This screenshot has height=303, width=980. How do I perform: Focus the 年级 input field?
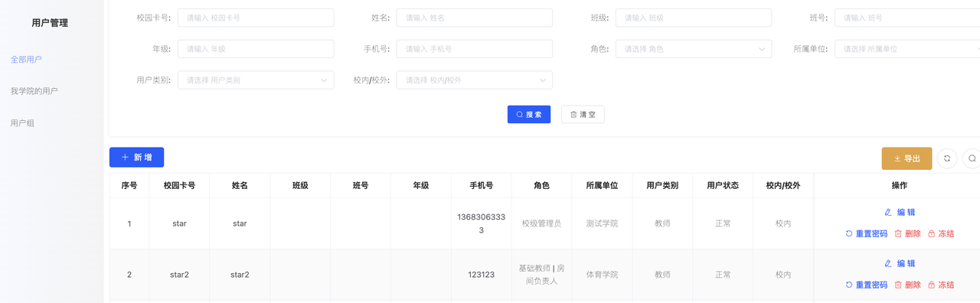click(256, 49)
